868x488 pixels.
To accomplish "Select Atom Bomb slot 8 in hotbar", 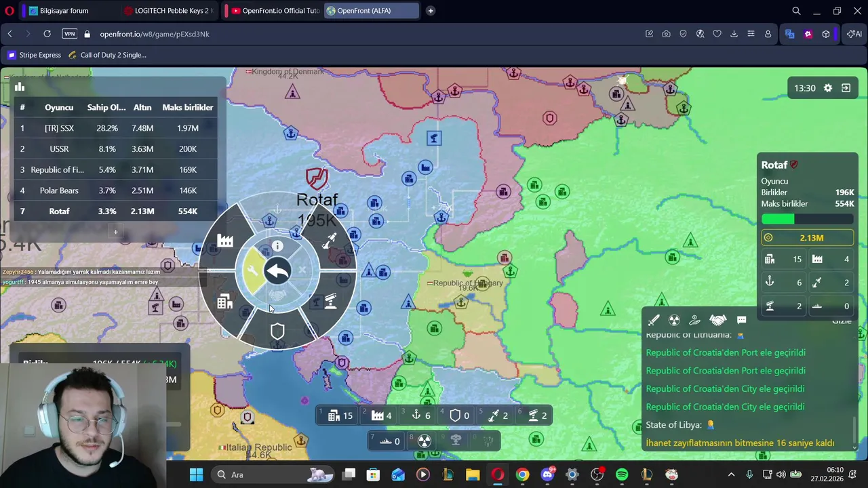I will coord(424,441).
